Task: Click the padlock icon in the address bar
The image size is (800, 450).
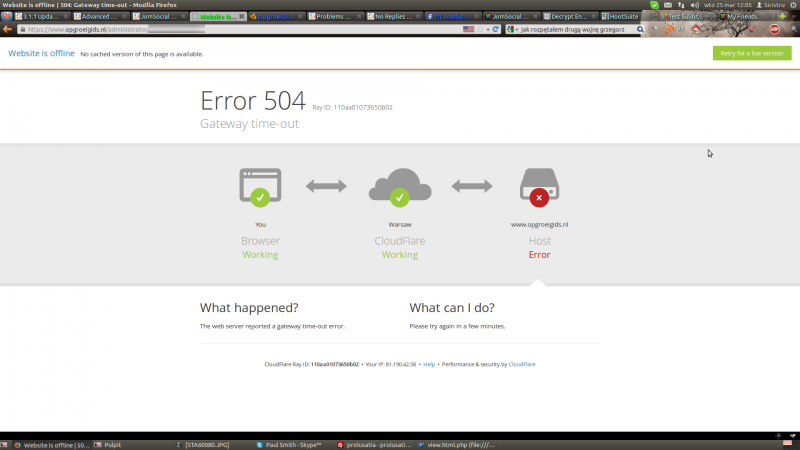Action: click(x=22, y=30)
